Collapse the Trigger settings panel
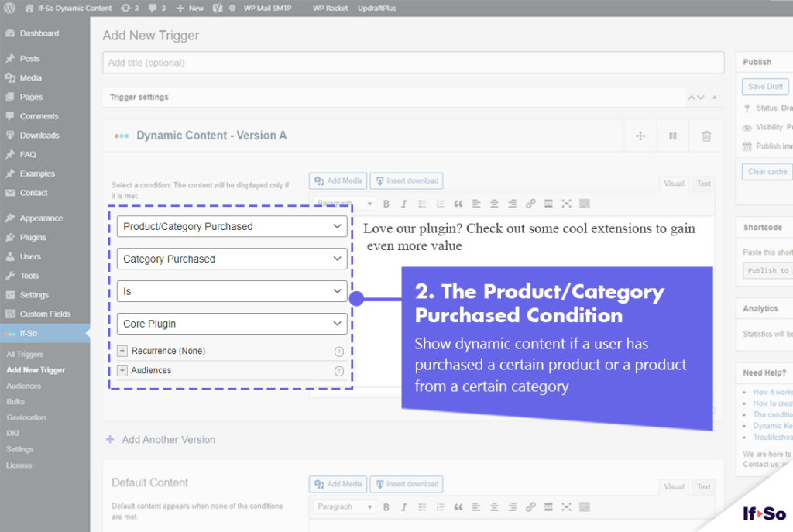This screenshot has height=532, width=793. coord(715,97)
